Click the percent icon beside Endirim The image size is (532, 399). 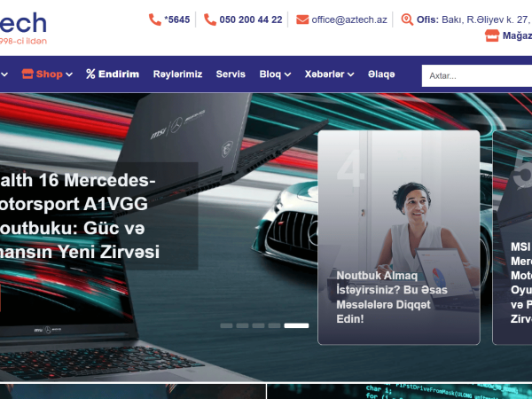point(90,74)
